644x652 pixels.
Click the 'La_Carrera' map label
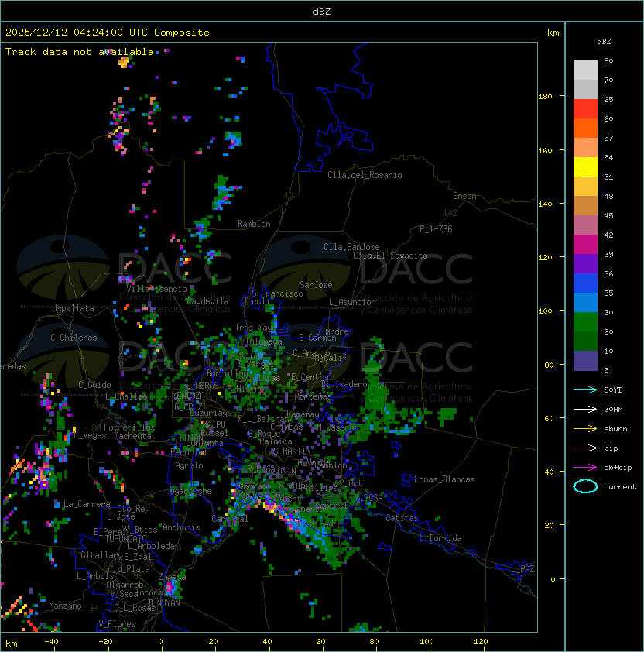[87, 504]
